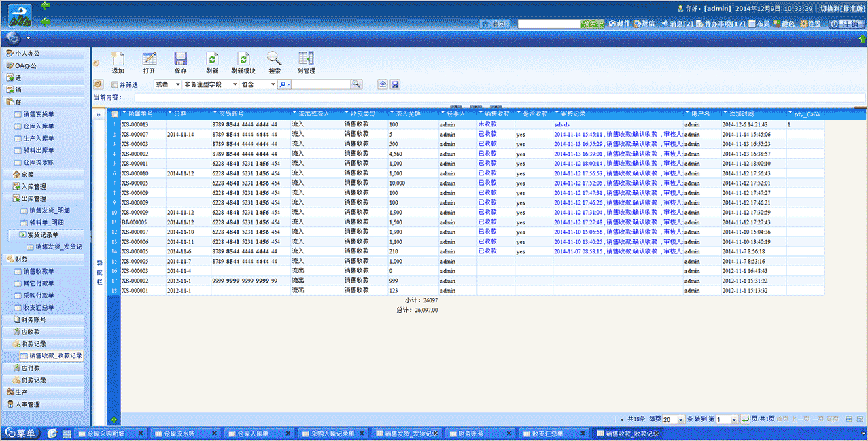Viewport: 868px width, 441px height.
Task: Open the 每页 20 page-size dropdown
Action: [x=673, y=420]
